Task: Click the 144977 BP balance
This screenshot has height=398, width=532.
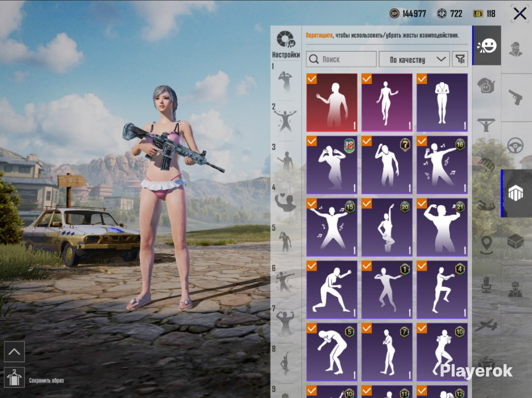Action: (x=414, y=14)
